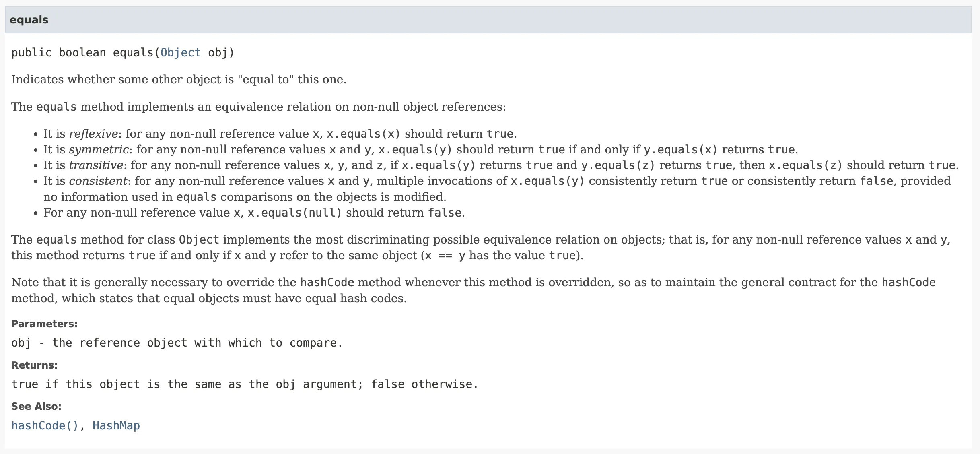This screenshot has height=454, width=980.
Task: Click the public boolean equals signature
Action: (123, 53)
